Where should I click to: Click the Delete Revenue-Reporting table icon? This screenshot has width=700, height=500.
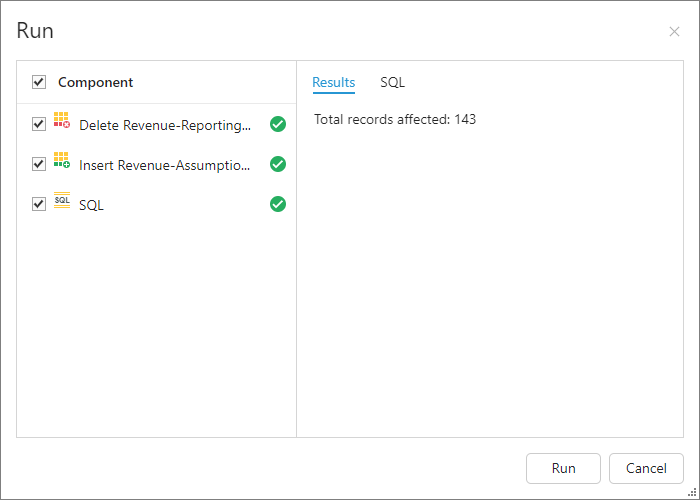tap(62, 121)
